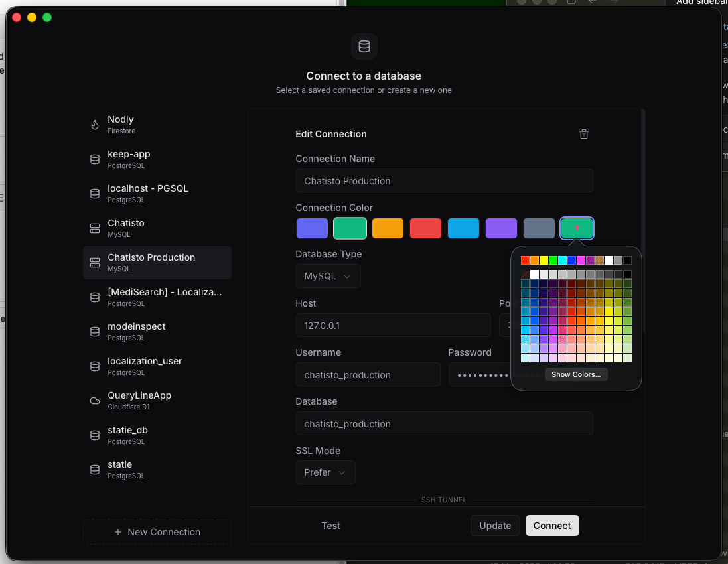Screen dimensions: 728x564
Task: Choose yellow in palette top row
Action: point(544,260)
